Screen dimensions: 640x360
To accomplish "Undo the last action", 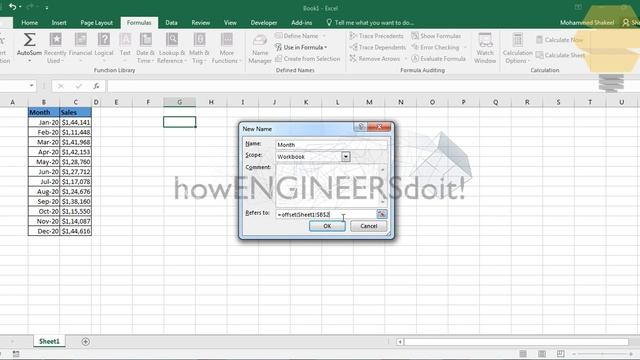I will pyautogui.click(x=13, y=7).
